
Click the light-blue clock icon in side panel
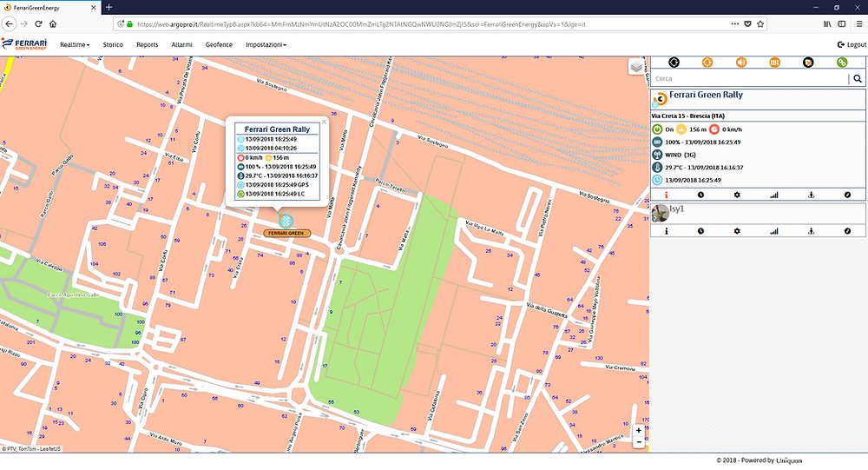point(657,180)
